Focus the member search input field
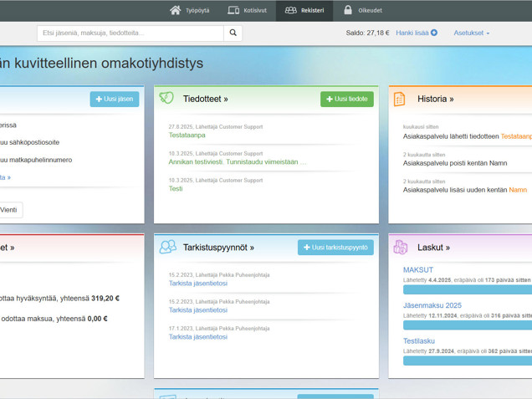The height and width of the screenshot is (399, 532). pyautogui.click(x=130, y=33)
